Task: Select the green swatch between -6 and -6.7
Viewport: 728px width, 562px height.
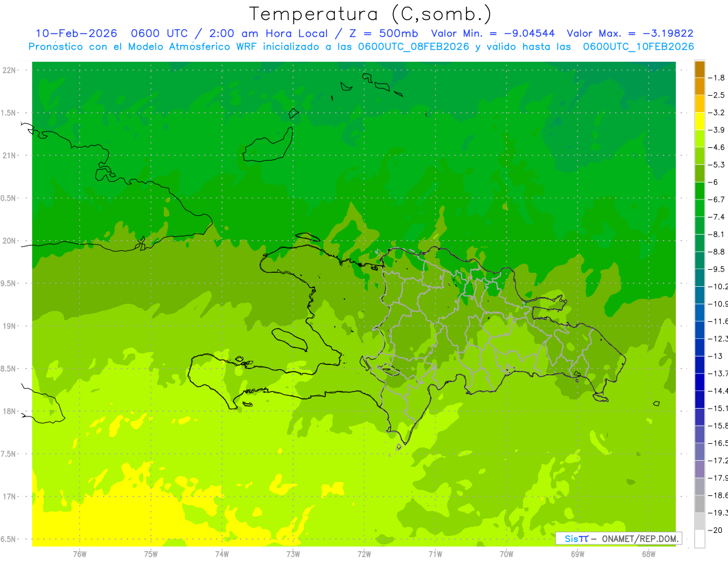Action: [x=699, y=191]
